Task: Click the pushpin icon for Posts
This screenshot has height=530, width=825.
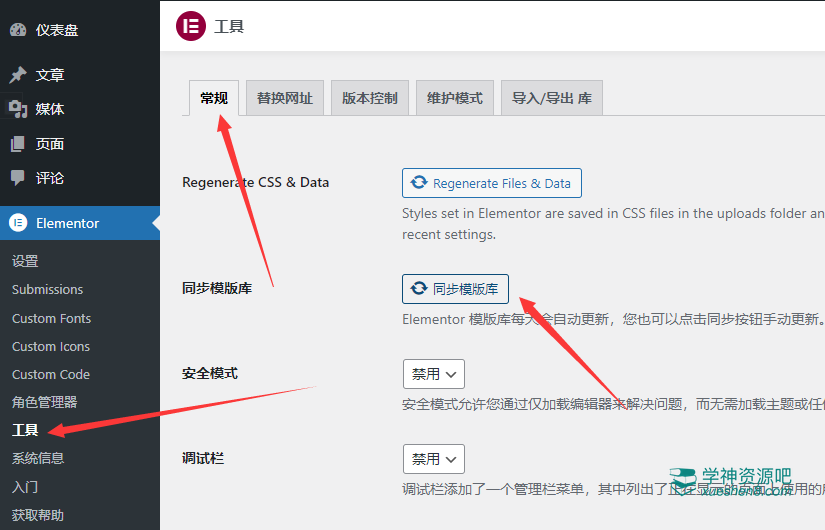Action: click(18, 75)
